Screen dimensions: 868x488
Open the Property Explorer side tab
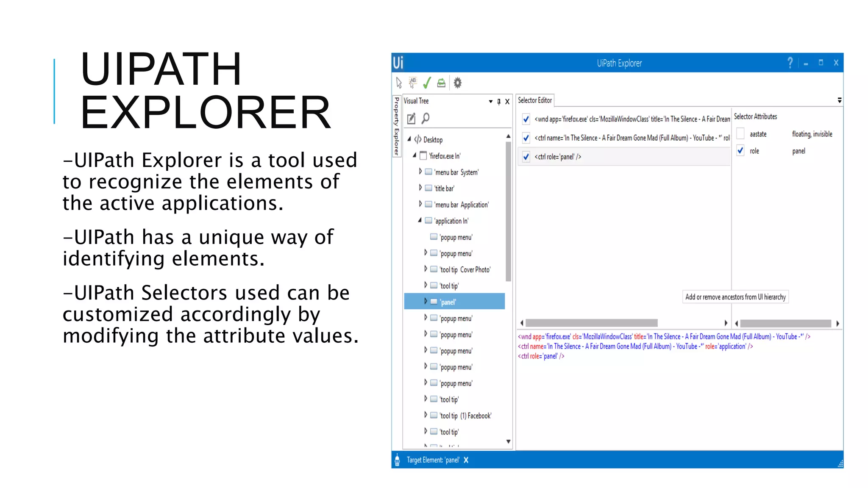[x=397, y=126]
